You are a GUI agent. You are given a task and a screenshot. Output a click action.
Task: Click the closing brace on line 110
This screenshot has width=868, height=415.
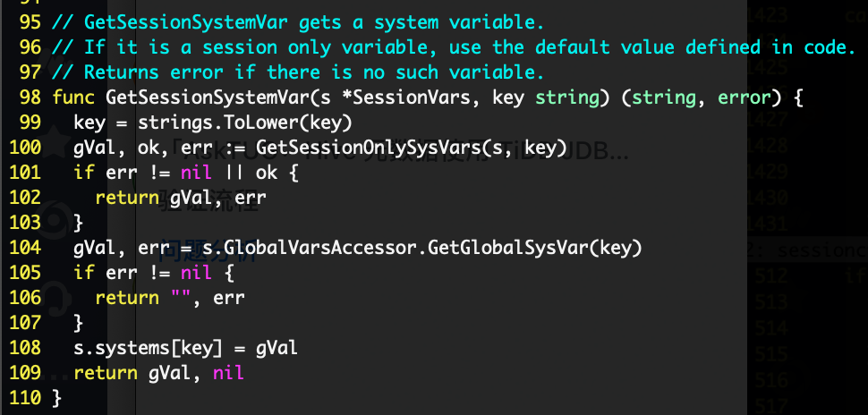click(x=56, y=398)
